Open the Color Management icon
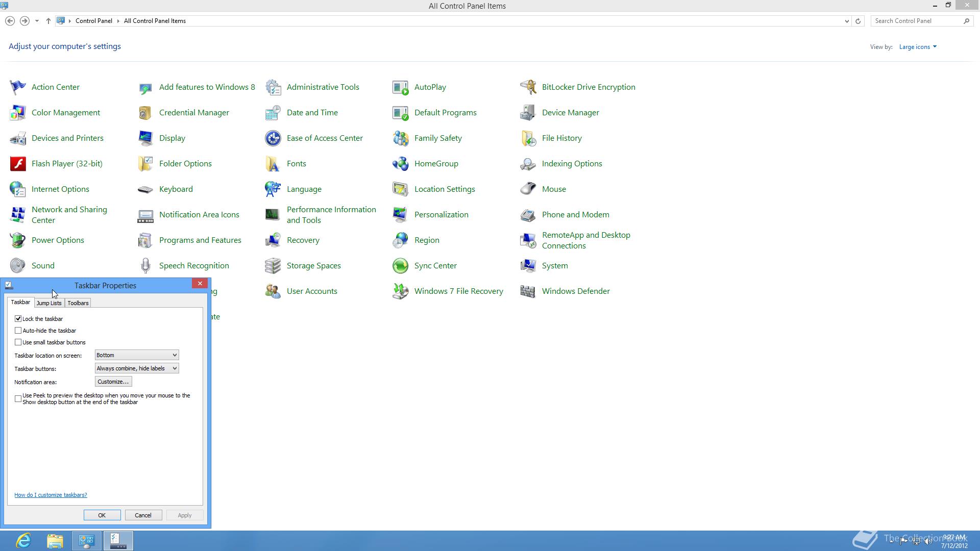 [x=18, y=113]
